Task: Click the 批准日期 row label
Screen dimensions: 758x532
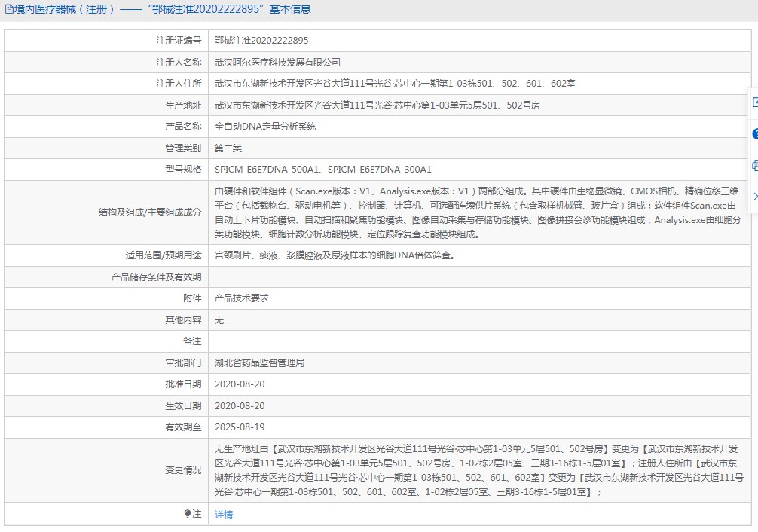Action: coord(183,384)
